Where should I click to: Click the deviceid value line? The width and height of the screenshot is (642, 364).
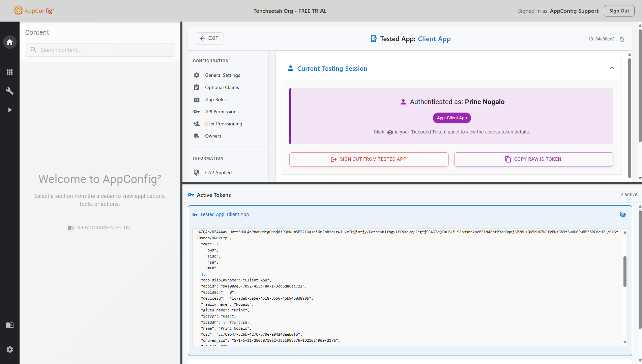tap(257, 299)
